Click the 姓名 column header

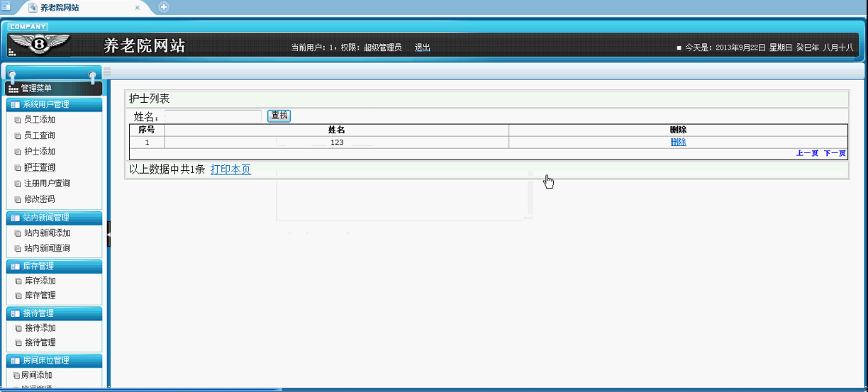pos(336,130)
